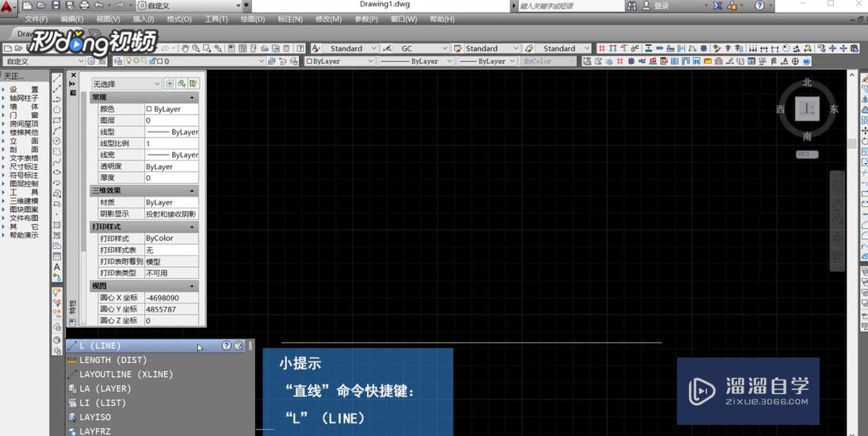This screenshot has height=436, width=868.
Task: Click the 东 direction on the compass
Action: tap(834, 109)
